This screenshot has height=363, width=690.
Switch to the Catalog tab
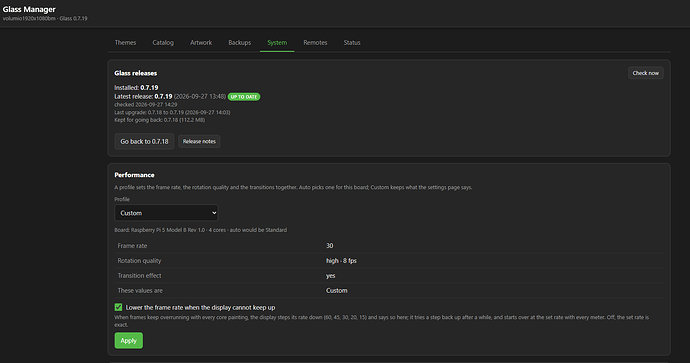(x=163, y=43)
